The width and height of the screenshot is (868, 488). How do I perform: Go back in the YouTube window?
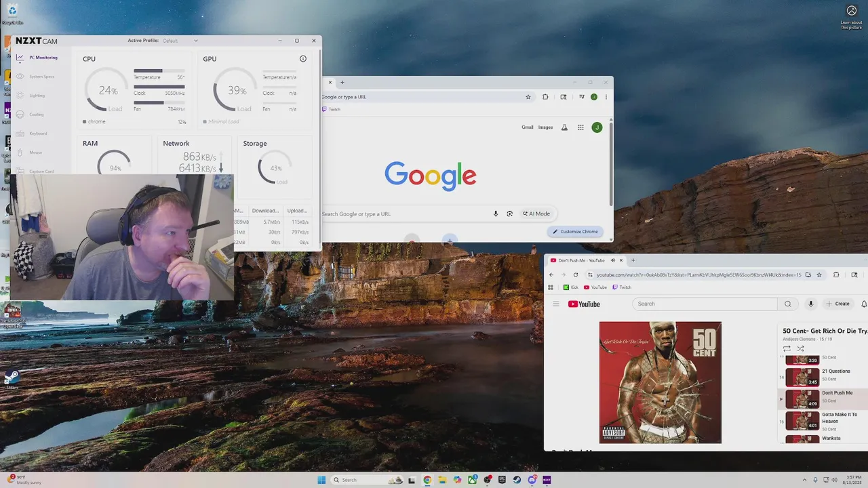(x=551, y=274)
